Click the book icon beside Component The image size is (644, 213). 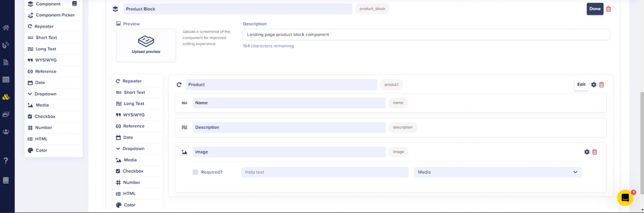[74, 4]
